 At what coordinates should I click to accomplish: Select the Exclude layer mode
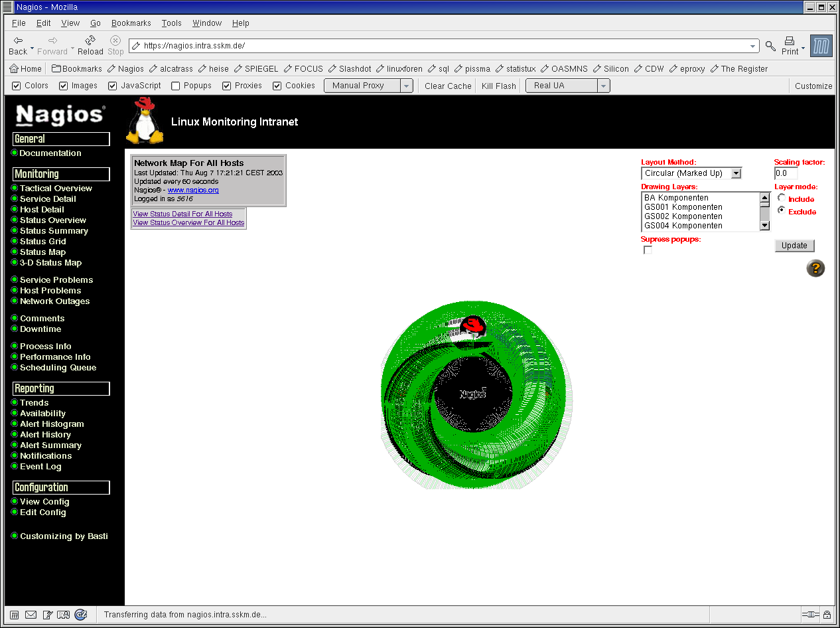(x=782, y=210)
